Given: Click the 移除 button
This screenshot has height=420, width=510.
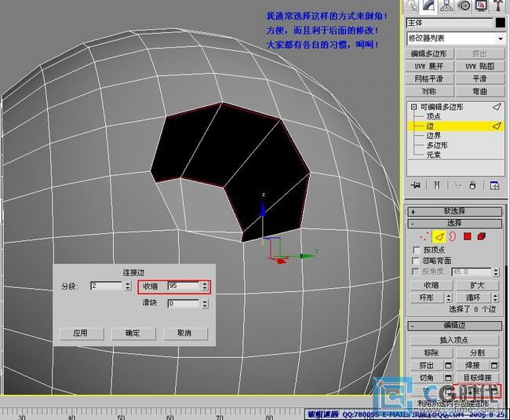Looking at the screenshot, I should coord(432,353).
